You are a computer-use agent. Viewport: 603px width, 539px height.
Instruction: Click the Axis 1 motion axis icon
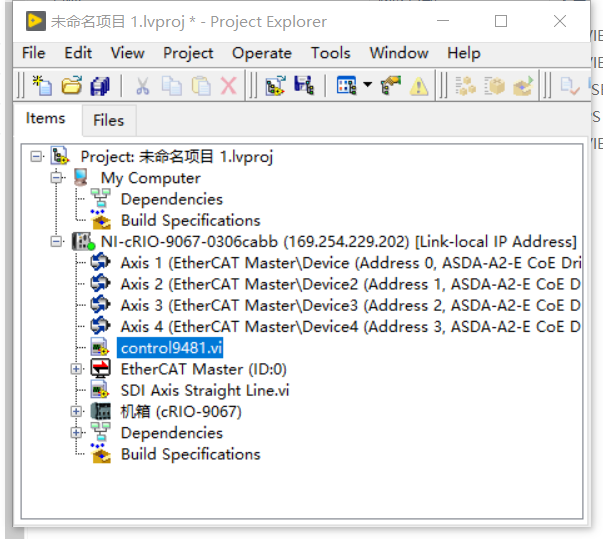(100, 263)
